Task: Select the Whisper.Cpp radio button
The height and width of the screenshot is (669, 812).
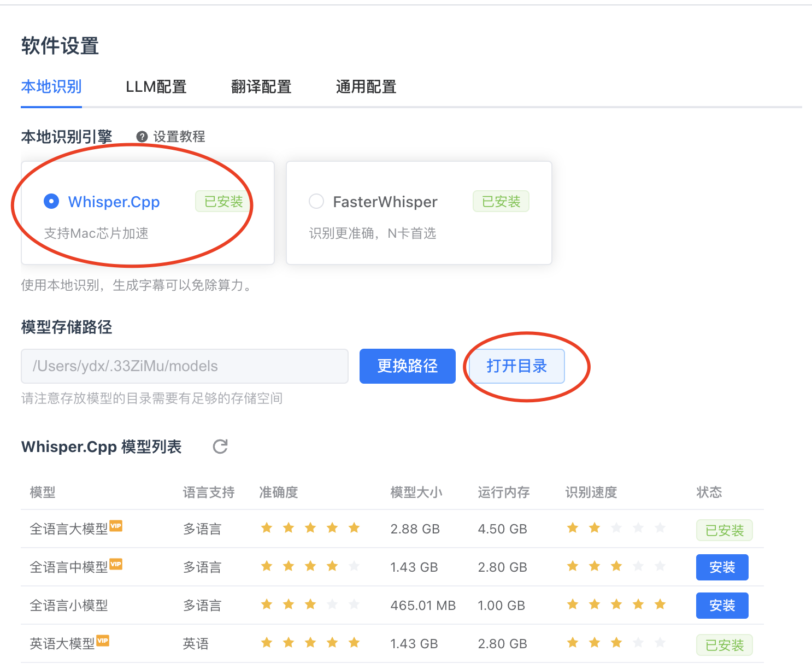Action: (x=51, y=202)
